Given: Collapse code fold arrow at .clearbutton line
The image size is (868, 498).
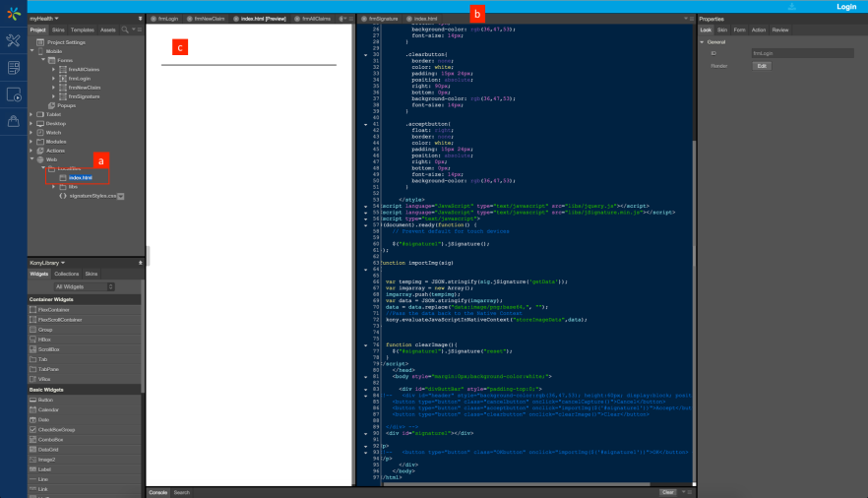Looking at the screenshot, I should pyautogui.click(x=365, y=55).
